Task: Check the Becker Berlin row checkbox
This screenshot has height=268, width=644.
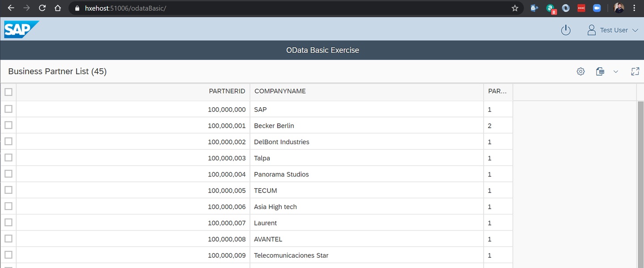Action: pos(8,125)
